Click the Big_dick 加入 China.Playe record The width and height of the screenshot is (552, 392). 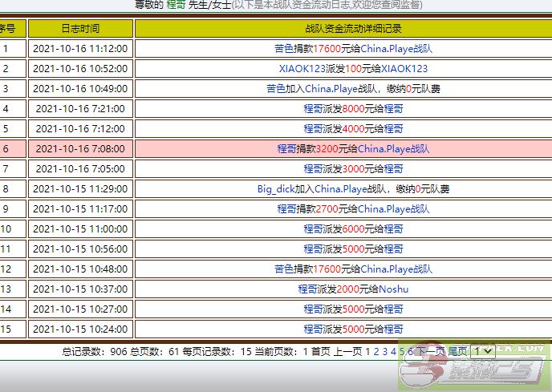(353, 188)
